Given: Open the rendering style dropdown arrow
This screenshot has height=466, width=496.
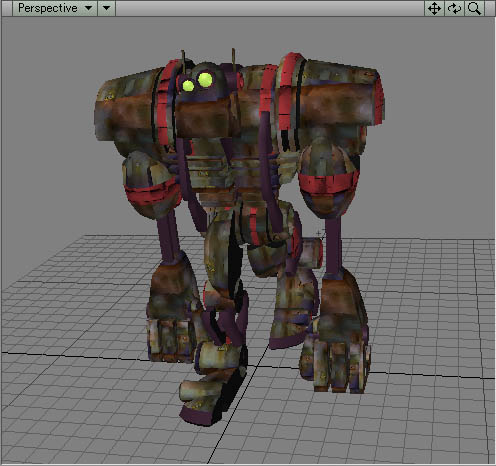Looking at the screenshot, I should (107, 8).
